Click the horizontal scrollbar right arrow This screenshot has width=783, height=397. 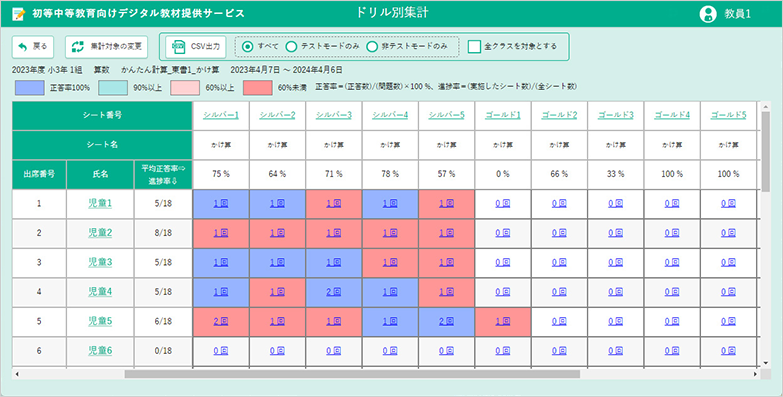click(x=756, y=374)
